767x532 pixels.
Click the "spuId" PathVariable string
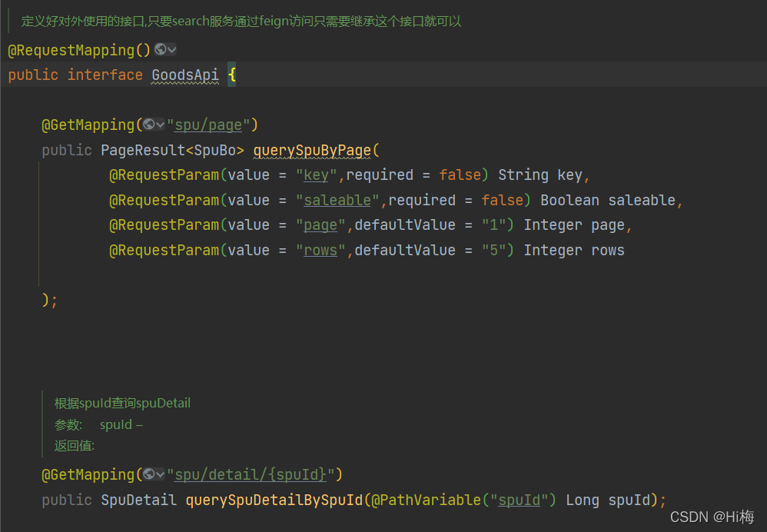[519, 500]
